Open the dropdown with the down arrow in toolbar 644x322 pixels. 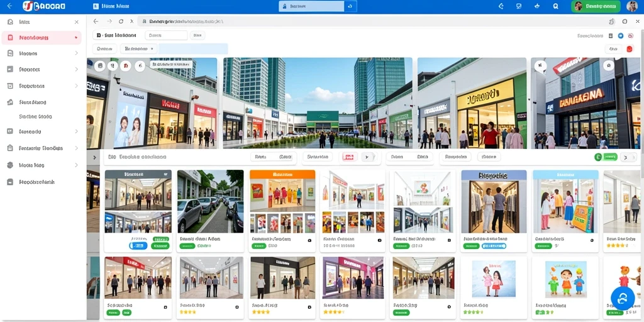(x=138, y=49)
